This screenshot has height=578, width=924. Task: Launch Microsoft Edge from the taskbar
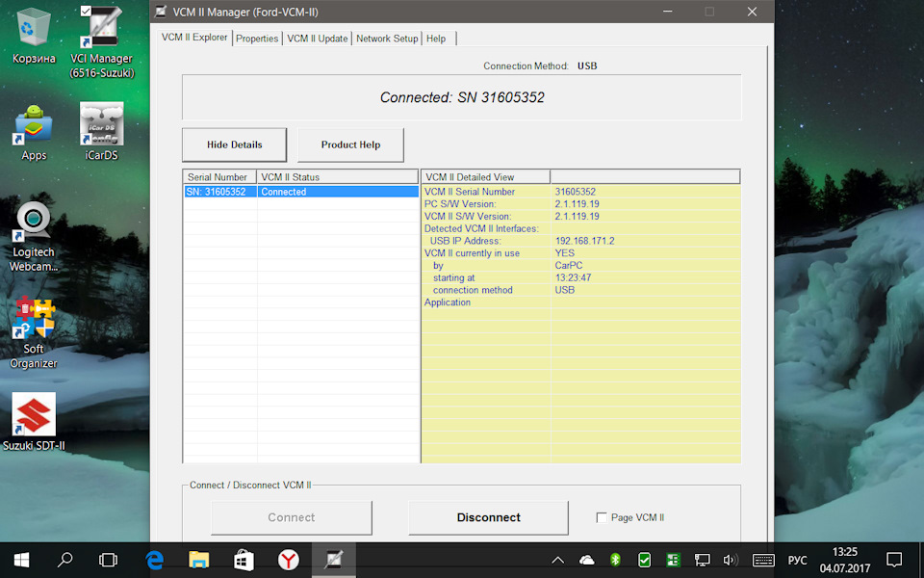click(154, 560)
